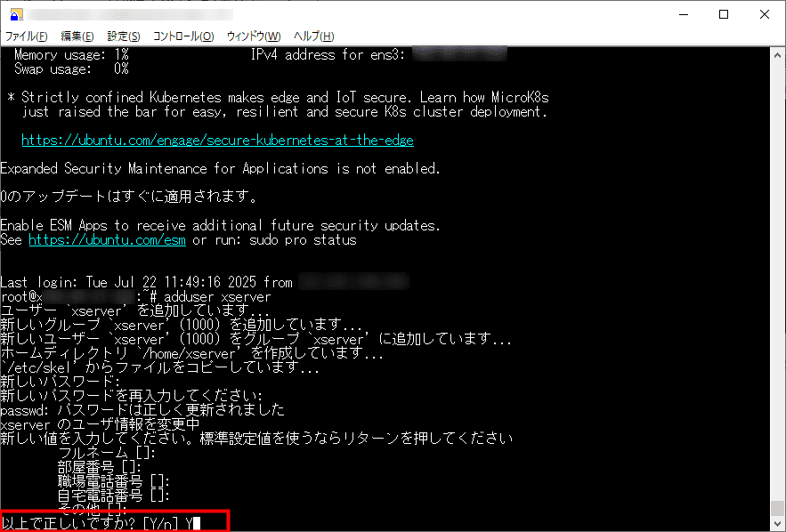Open the ubuntu.com/esm link
Screen dimensions: 786x532
pos(108,240)
